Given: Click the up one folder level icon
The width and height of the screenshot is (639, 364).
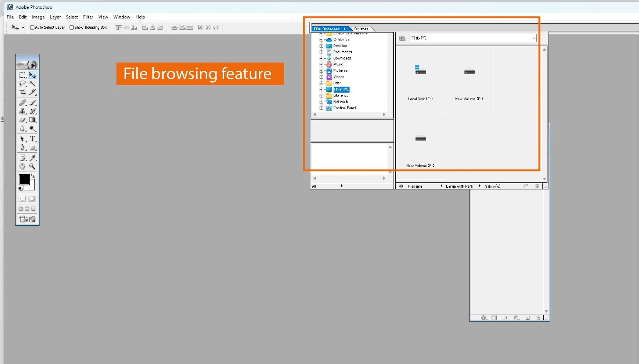Looking at the screenshot, I should 402,38.
